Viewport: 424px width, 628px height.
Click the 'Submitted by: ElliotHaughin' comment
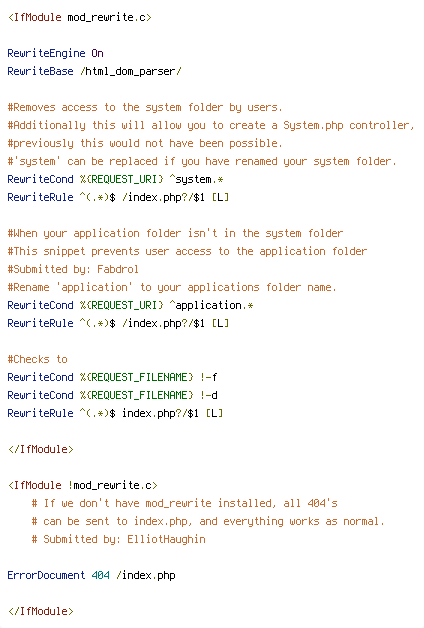(x=119, y=539)
